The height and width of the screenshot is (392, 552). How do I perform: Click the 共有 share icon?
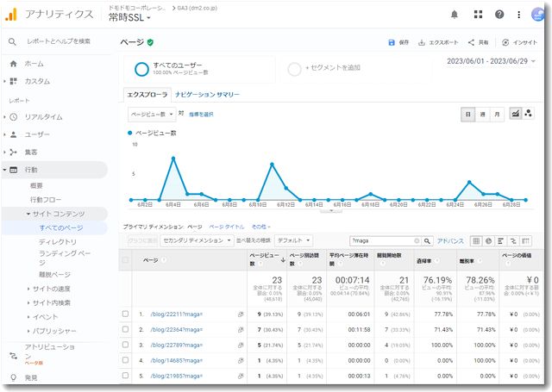tap(471, 42)
